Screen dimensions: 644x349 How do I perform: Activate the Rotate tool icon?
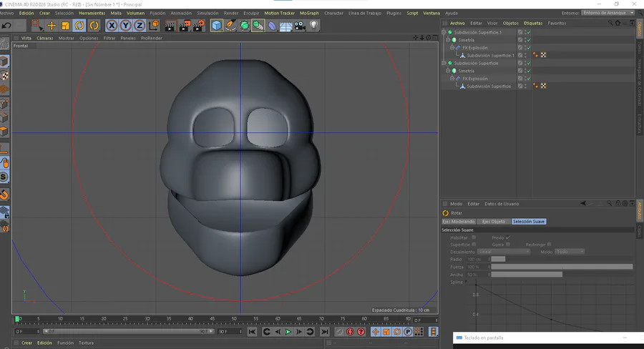tap(79, 26)
